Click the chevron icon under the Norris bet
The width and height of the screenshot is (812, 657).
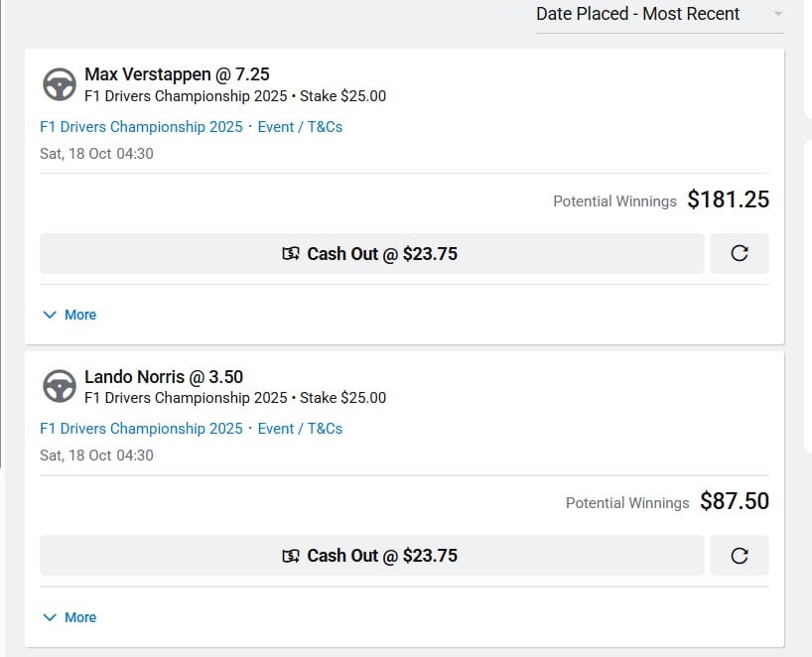(x=50, y=617)
